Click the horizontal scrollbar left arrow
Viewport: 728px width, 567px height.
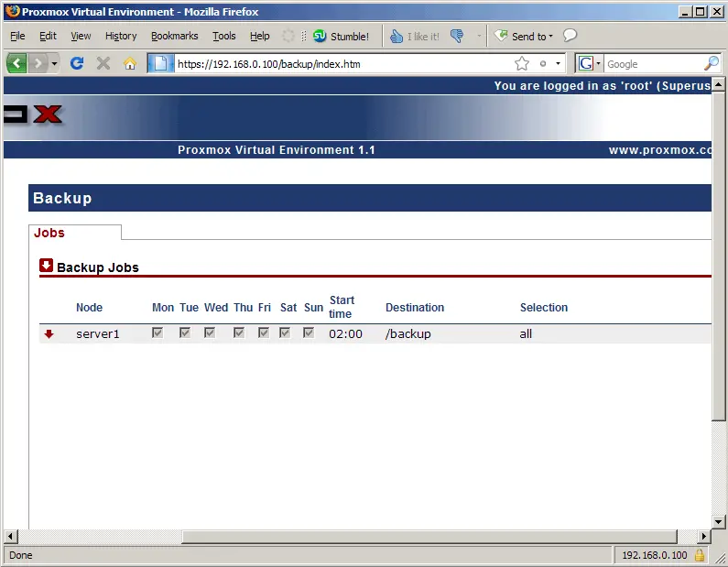point(11,537)
